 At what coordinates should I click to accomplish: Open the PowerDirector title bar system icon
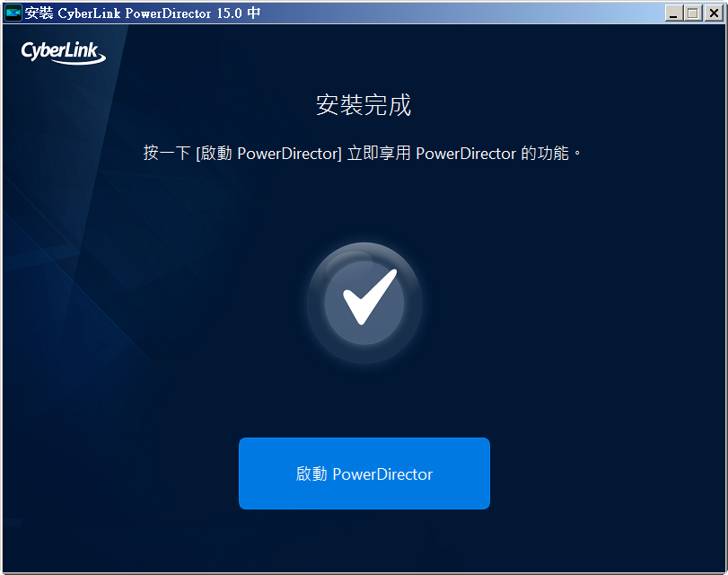point(13,13)
